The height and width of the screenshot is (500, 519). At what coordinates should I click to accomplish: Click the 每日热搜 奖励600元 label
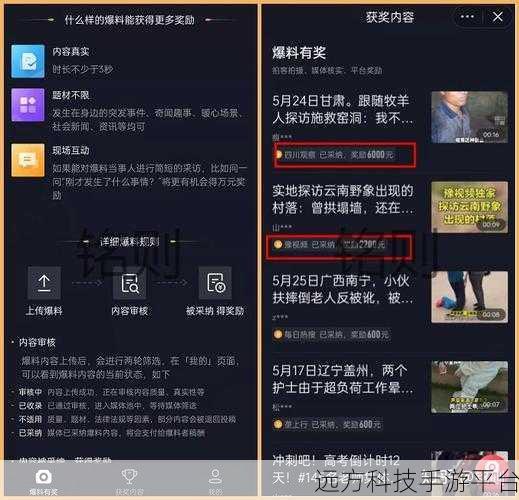coord(332,334)
